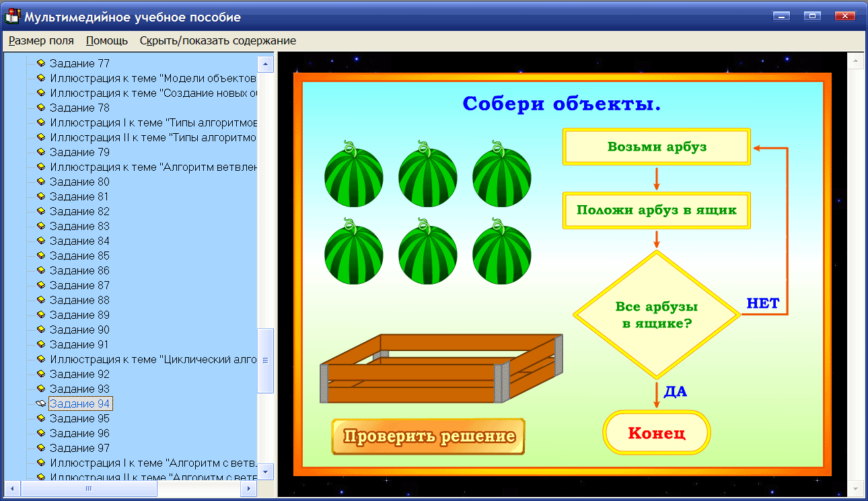Close the Мультимедийное учебное пособие window

pos(844,16)
